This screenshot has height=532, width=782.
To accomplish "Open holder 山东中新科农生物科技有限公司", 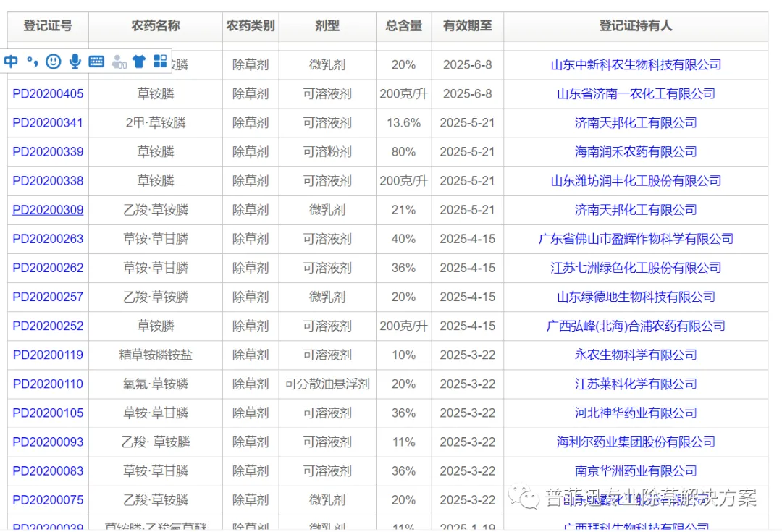I will coord(636,65).
